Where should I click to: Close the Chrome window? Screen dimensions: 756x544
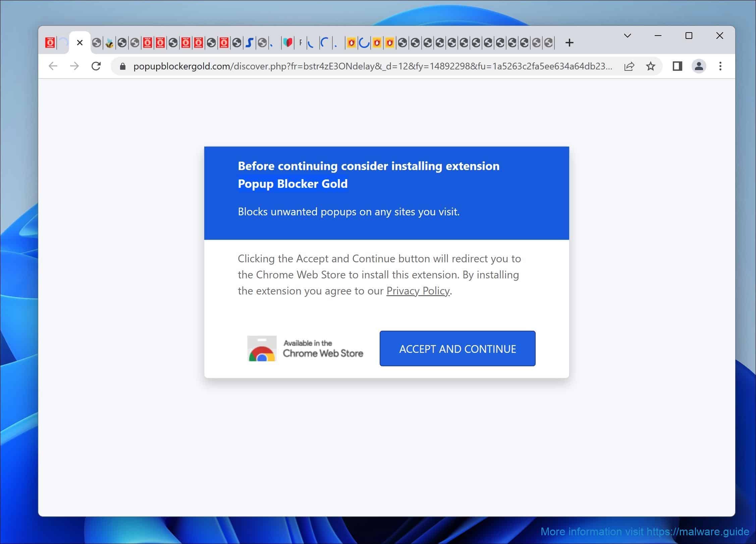tap(720, 36)
